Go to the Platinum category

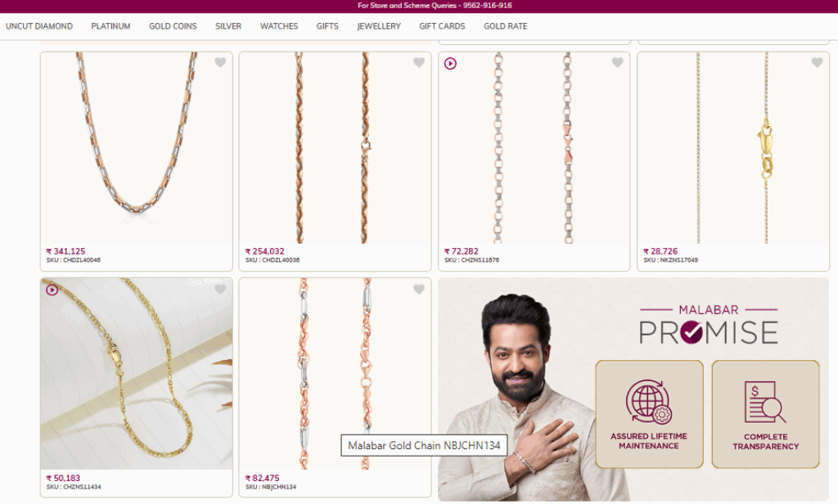click(x=110, y=26)
